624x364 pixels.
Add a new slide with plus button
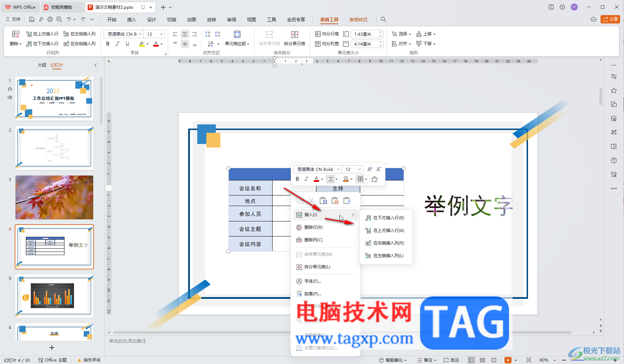(52, 348)
